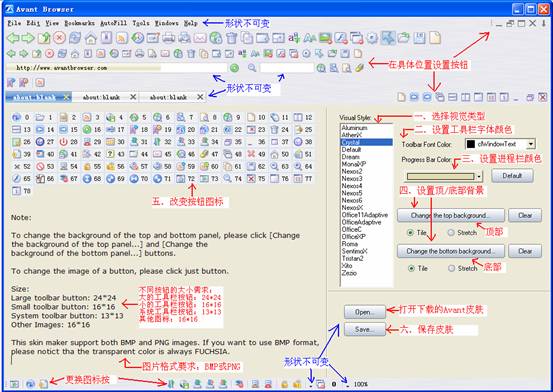This screenshot has height=392, width=553.
Task: Select icon number 24 trash bin
Action: (274, 129)
